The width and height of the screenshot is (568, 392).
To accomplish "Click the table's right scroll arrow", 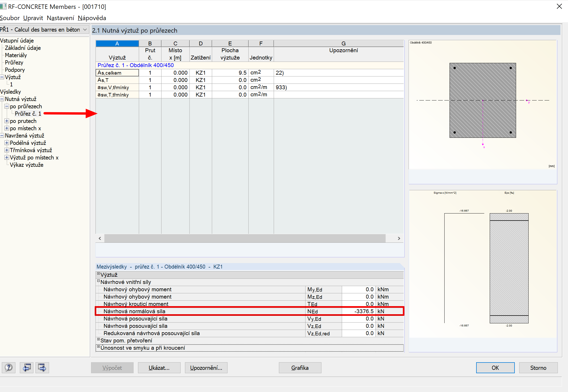I will 399,238.
